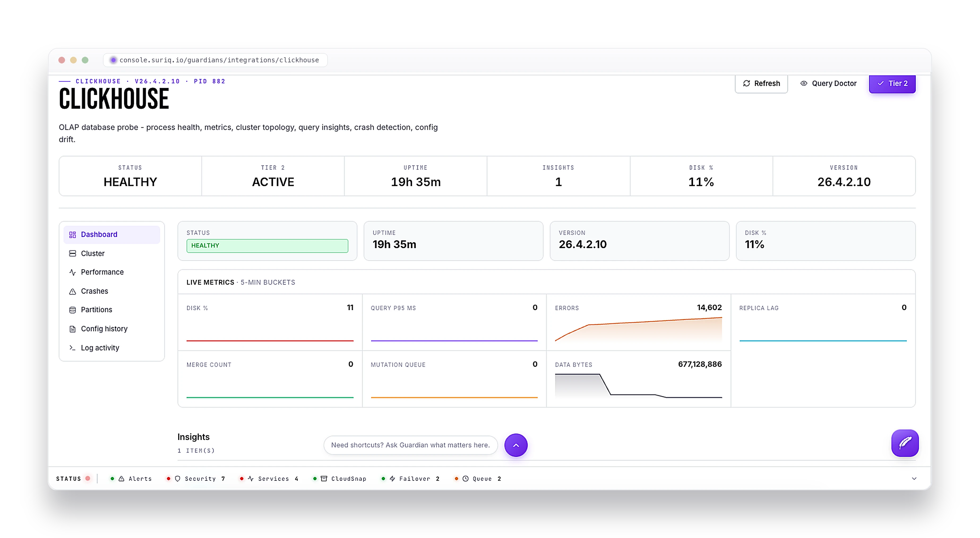Image resolution: width=980 pixels, height=538 pixels.
Task: Click the Replica Lag metric tile
Action: pos(823,322)
